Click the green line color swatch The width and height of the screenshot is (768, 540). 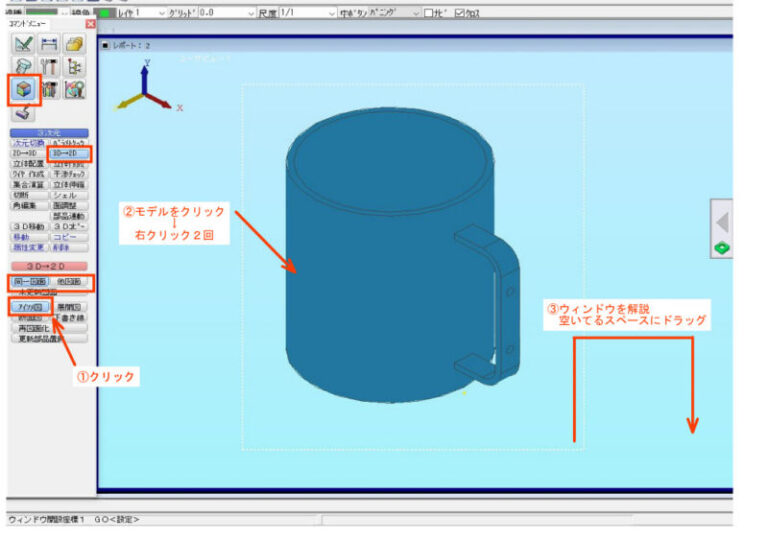(104, 13)
